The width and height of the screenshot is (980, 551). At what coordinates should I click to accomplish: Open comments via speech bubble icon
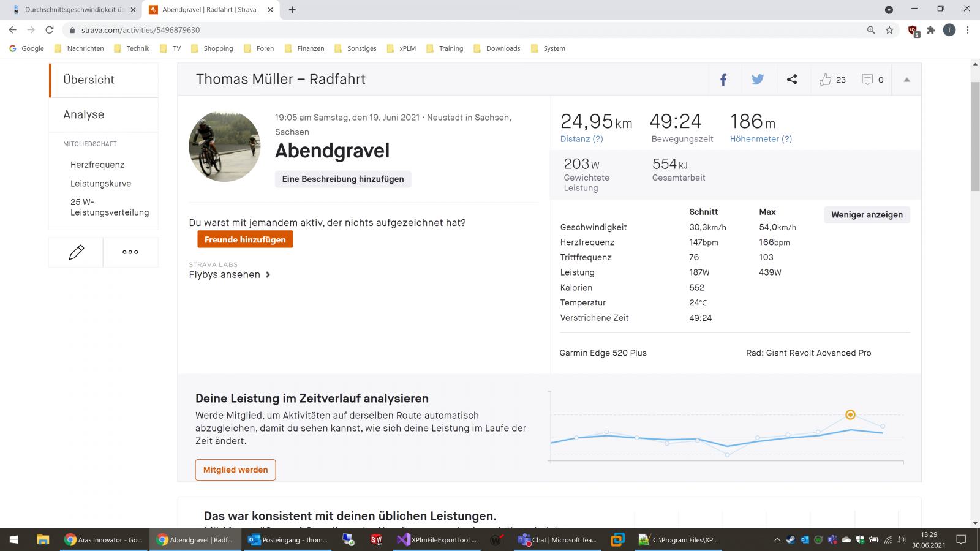[x=867, y=80]
